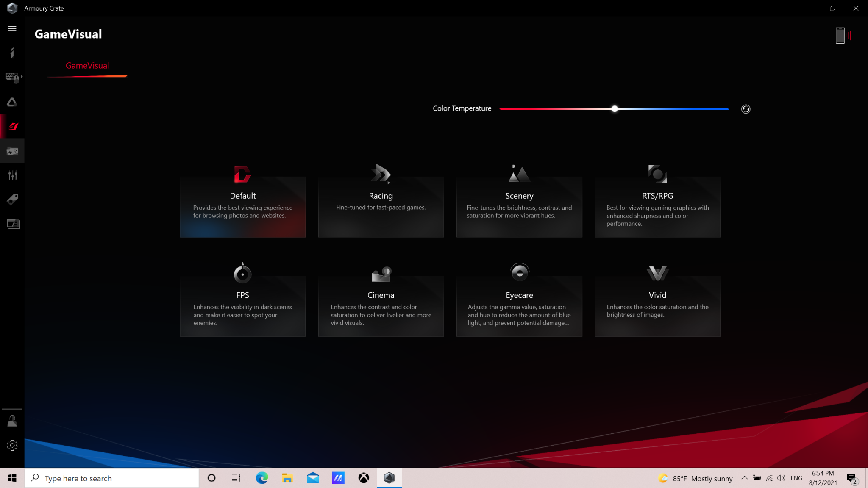The width and height of the screenshot is (868, 488).
Task: Open the notification center icon
Action: (x=852, y=479)
